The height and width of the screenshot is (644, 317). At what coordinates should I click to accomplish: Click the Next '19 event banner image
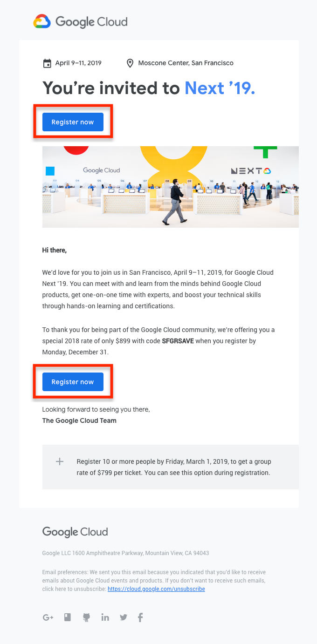[x=170, y=187]
